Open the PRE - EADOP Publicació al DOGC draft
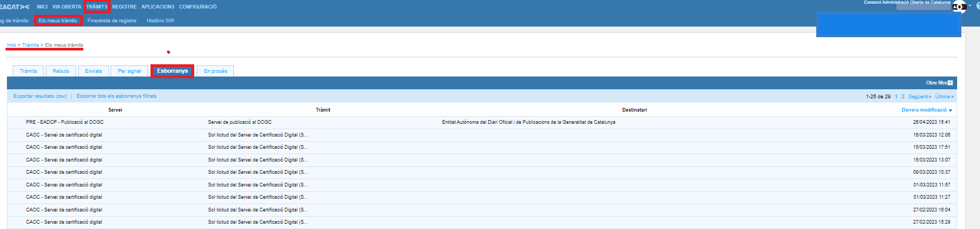The width and height of the screenshot is (980, 229). click(x=65, y=122)
